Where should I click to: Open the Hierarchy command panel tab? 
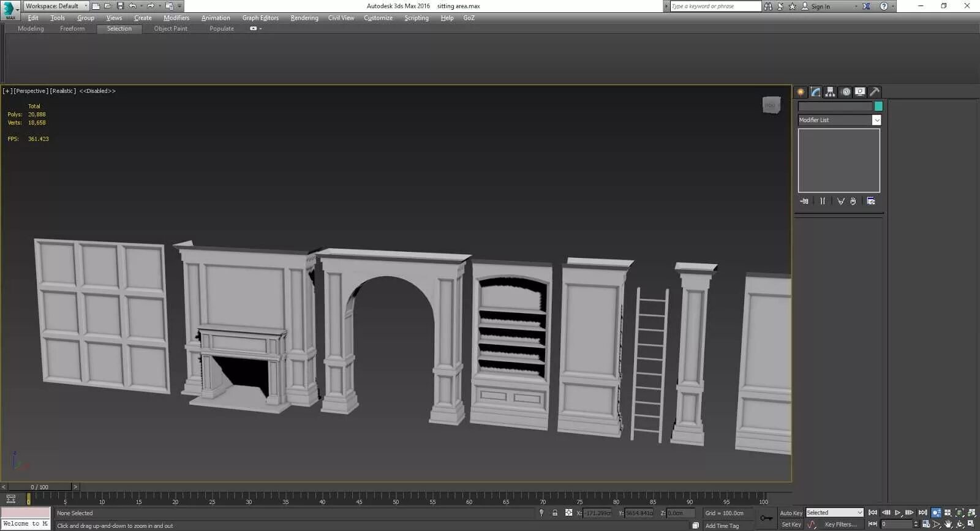[x=830, y=92]
